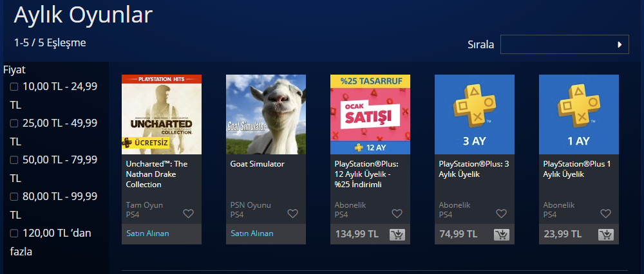The width and height of the screenshot is (644, 274).
Task: Wishlist the 1-month PlayStation Plus membership
Action: [605, 214]
